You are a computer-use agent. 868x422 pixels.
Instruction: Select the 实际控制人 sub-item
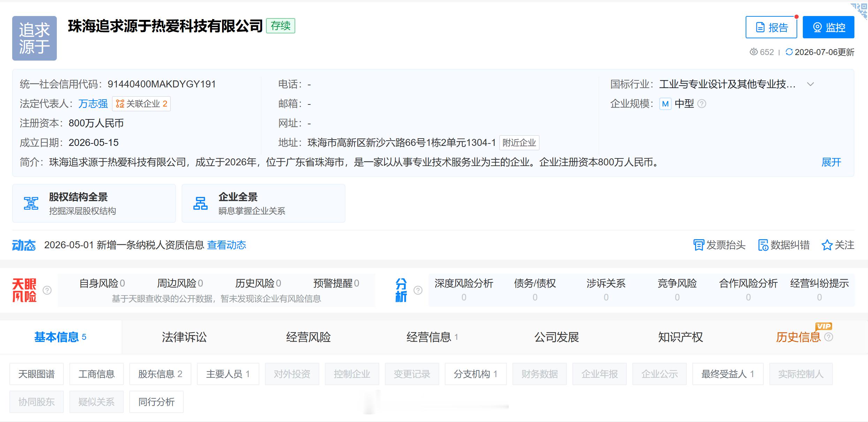pyautogui.click(x=801, y=374)
